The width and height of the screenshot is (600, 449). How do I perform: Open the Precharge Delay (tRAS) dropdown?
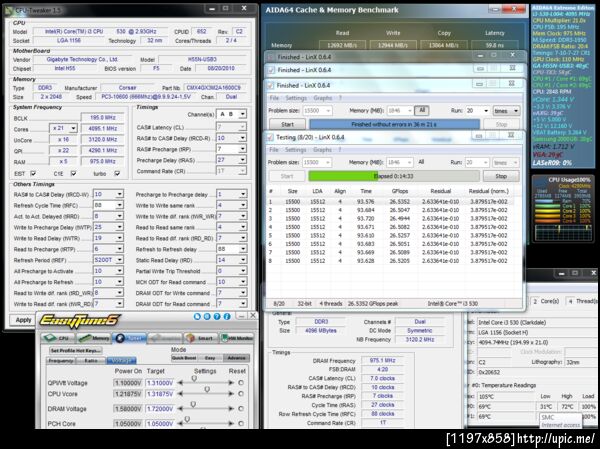pyautogui.click(x=242, y=160)
